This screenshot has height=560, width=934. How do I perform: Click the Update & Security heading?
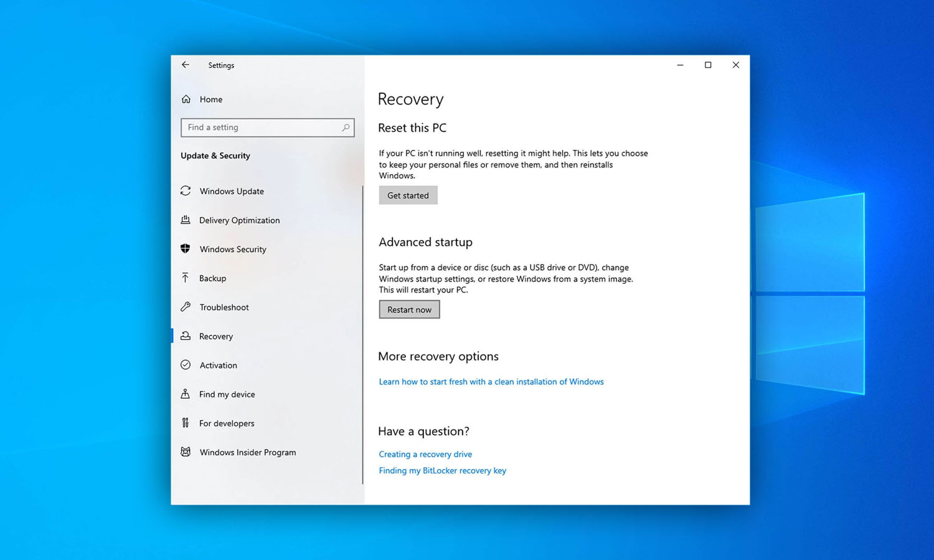coord(215,156)
